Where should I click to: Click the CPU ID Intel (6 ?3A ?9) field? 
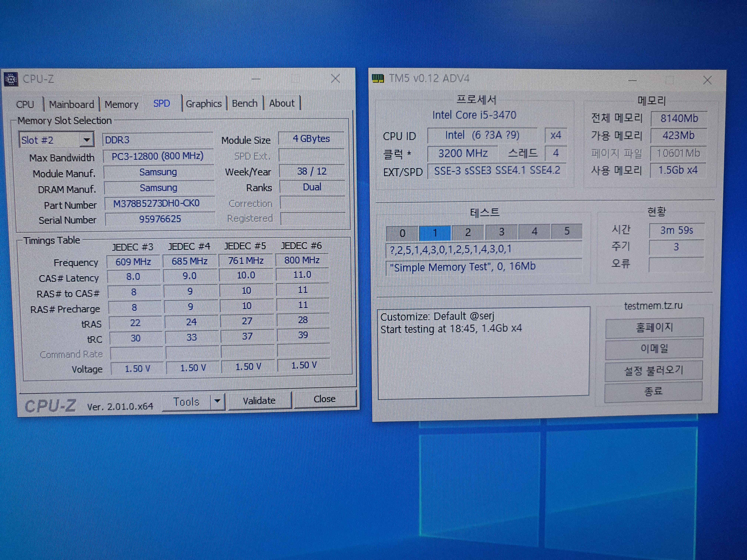[482, 135]
